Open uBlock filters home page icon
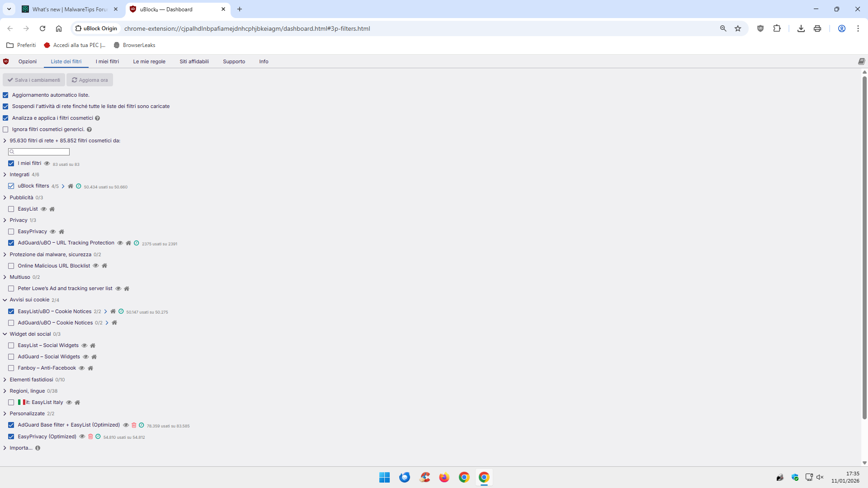This screenshot has height=488, width=868. tap(71, 186)
